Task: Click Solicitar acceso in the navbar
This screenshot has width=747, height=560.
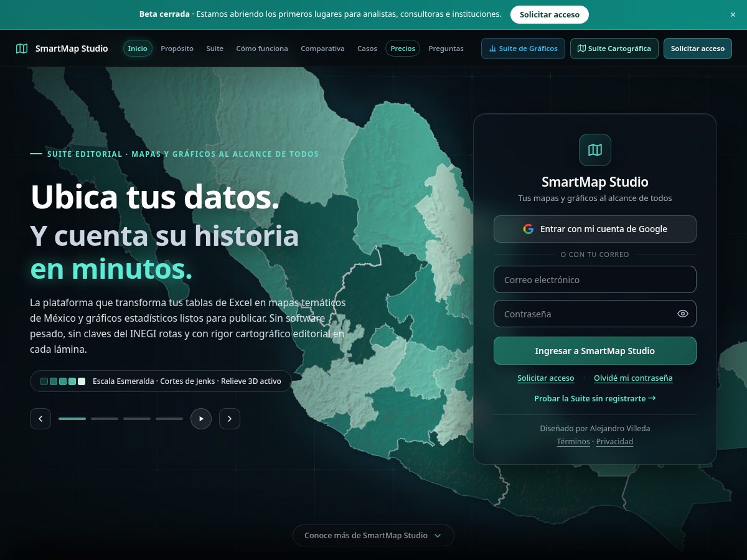Action: tap(698, 49)
